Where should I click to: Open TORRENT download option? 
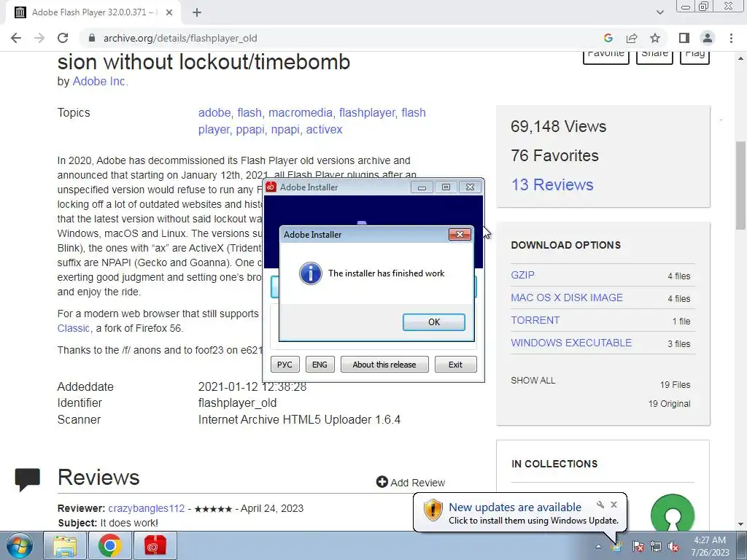point(535,320)
